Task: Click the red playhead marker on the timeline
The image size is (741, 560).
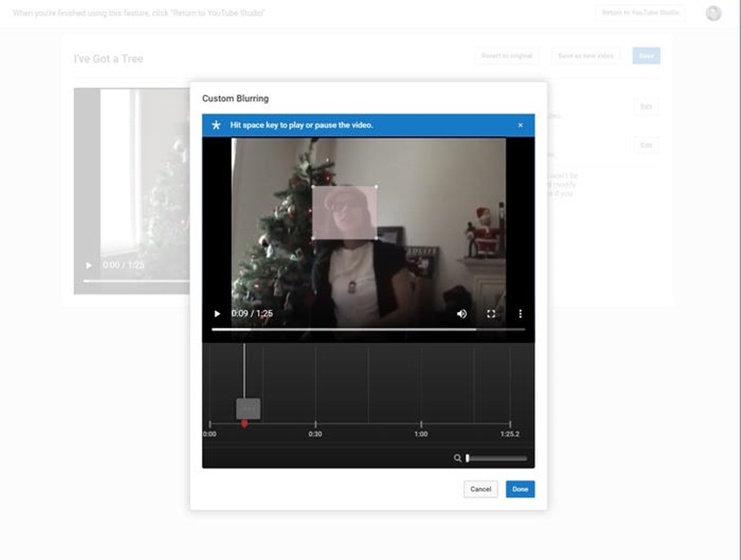Action: point(244,424)
